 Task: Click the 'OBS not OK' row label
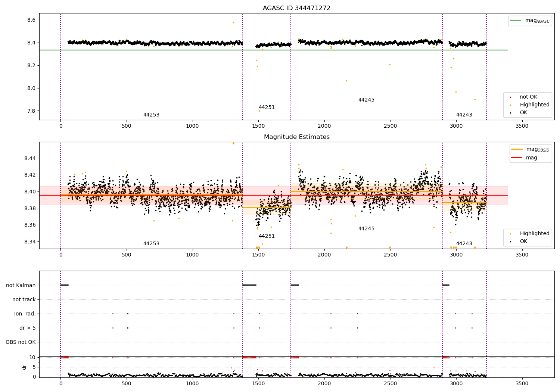21,342
